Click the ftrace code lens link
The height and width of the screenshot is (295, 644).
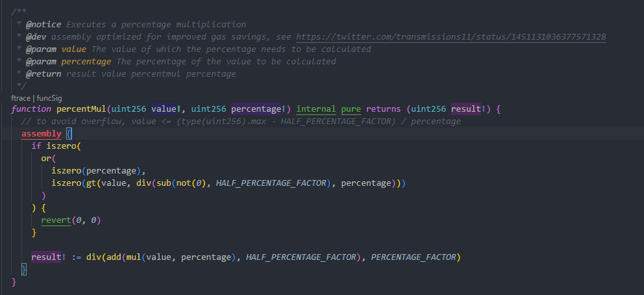point(21,97)
